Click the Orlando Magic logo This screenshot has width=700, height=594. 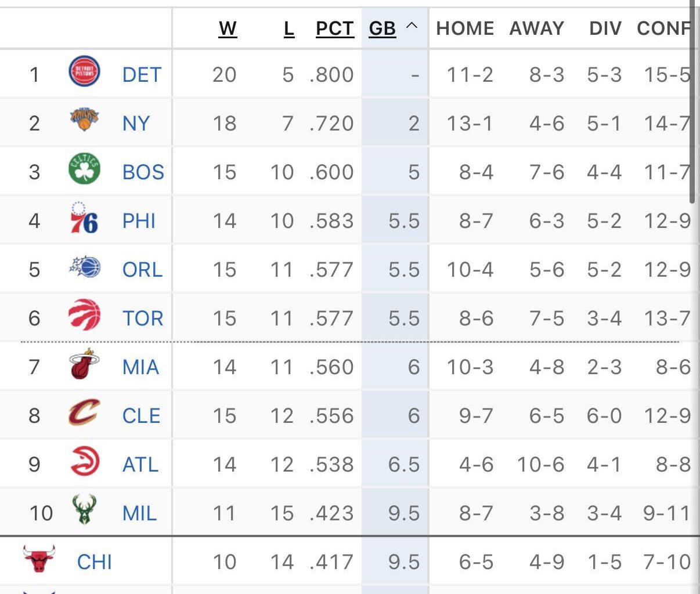pos(85,267)
